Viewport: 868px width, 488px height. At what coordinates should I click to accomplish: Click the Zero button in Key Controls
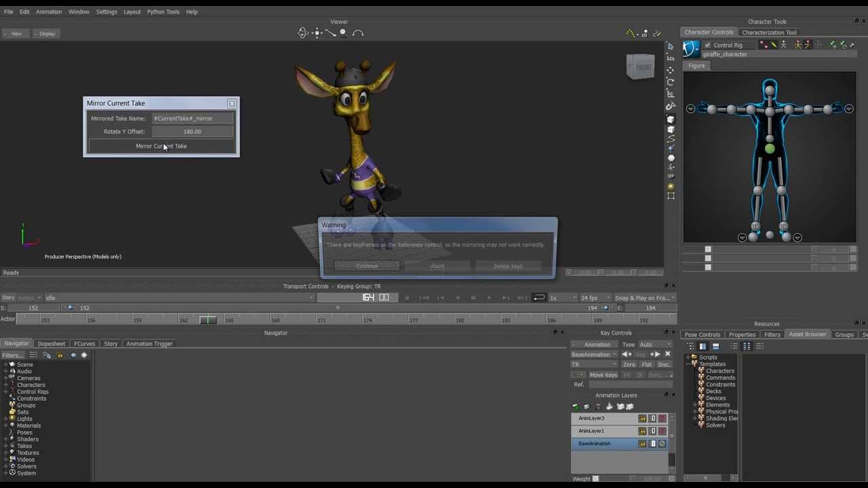[629, 365]
